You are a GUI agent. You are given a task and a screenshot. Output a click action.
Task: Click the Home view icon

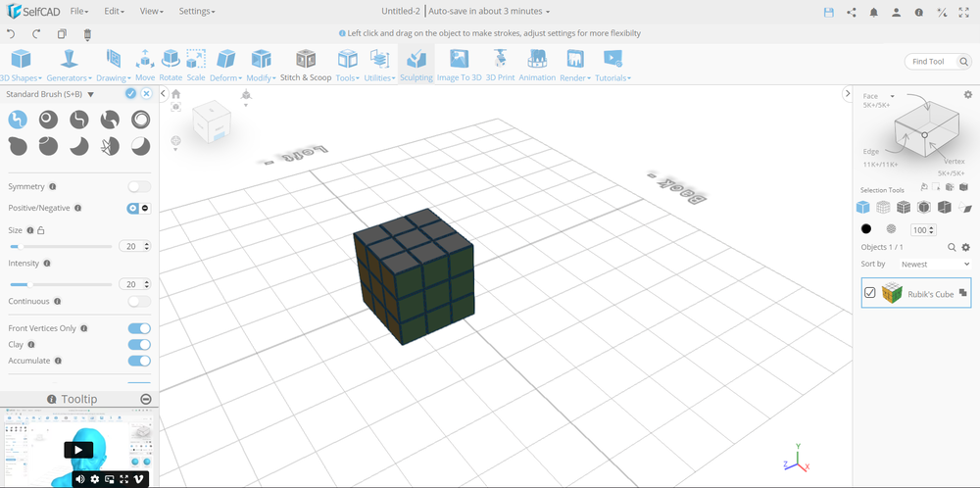click(176, 94)
